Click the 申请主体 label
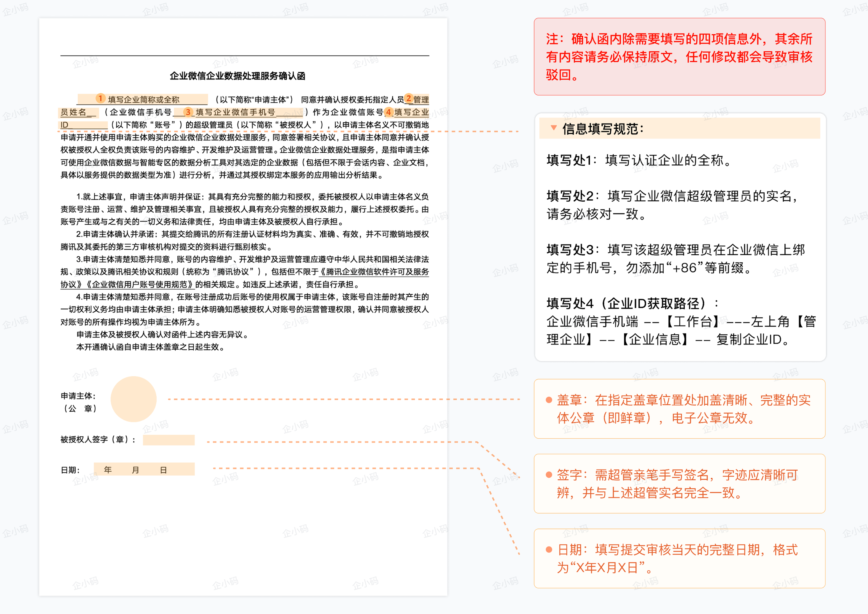 coord(78,396)
